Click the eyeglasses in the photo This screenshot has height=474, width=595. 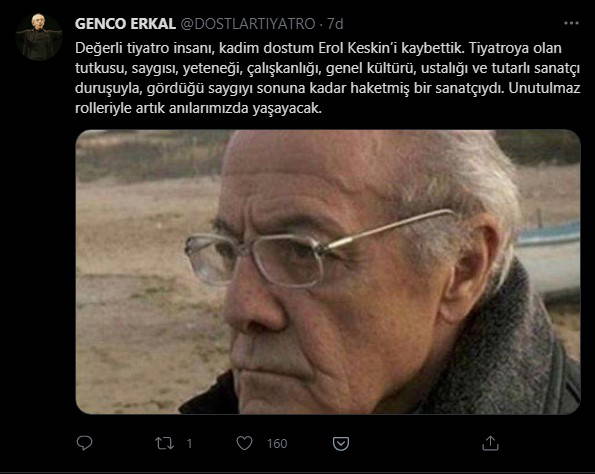point(319,250)
